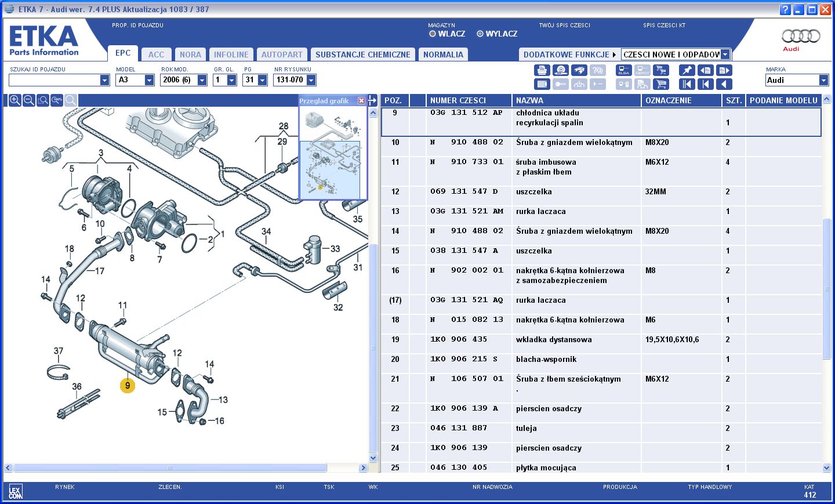Click the print icon in toolbar

[542, 70]
